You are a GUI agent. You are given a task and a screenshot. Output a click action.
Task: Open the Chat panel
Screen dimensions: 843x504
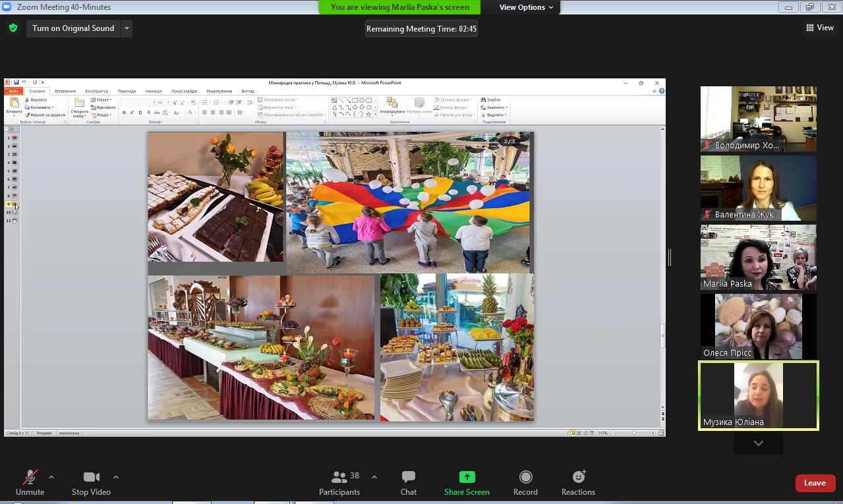408,477
